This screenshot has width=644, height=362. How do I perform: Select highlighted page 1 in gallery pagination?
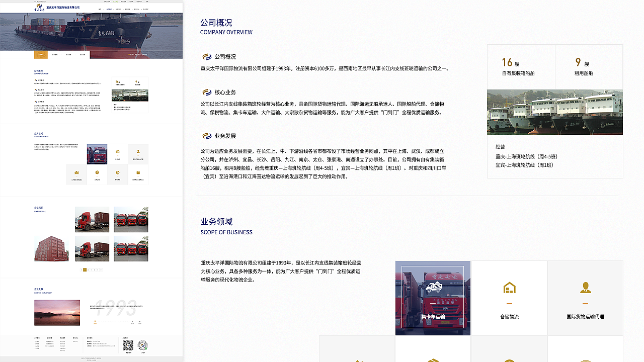(x=85, y=270)
